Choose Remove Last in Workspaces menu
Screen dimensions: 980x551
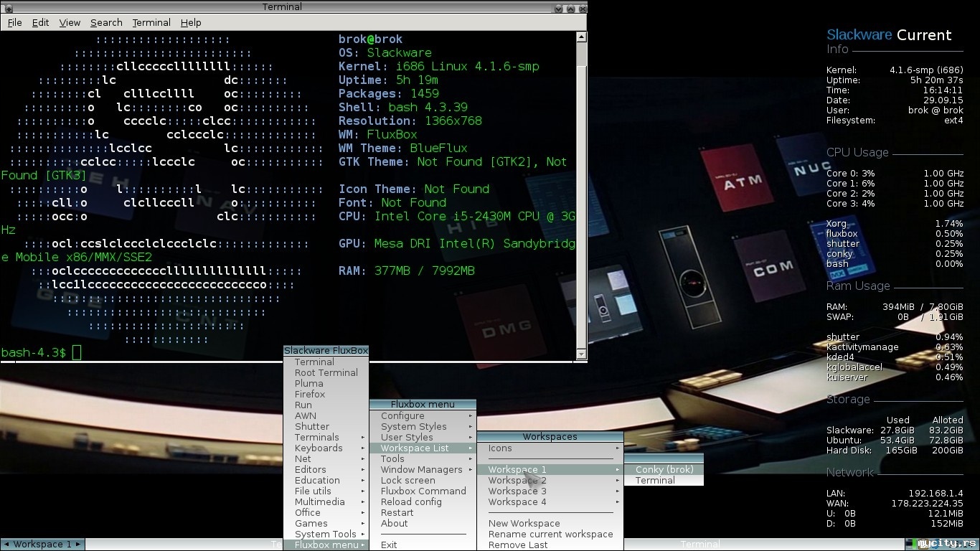point(550,545)
